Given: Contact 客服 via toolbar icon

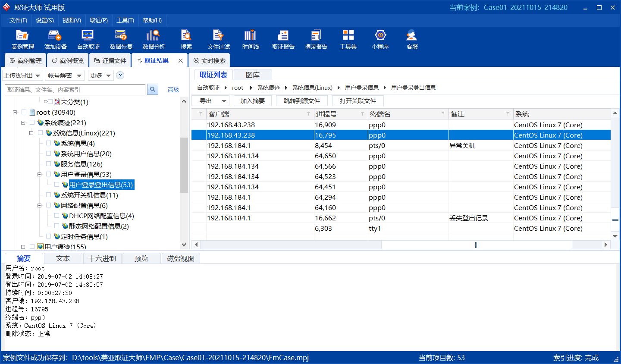Looking at the screenshot, I should pos(412,39).
